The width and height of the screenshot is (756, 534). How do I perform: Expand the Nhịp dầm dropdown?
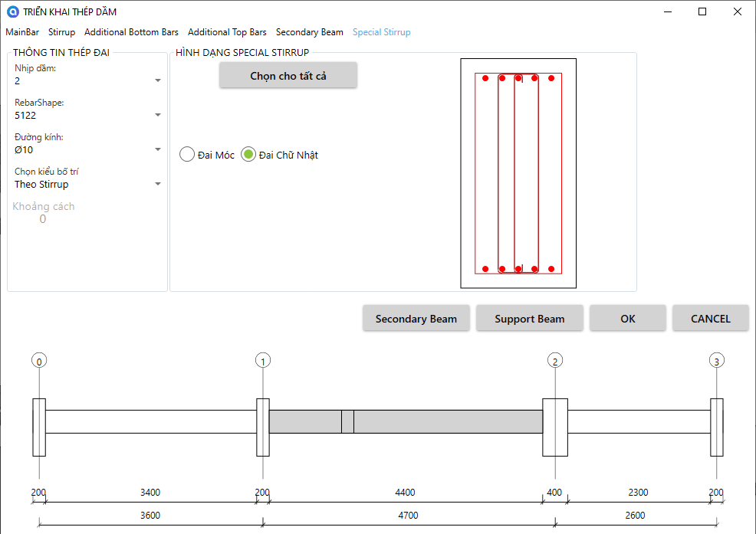(x=158, y=80)
